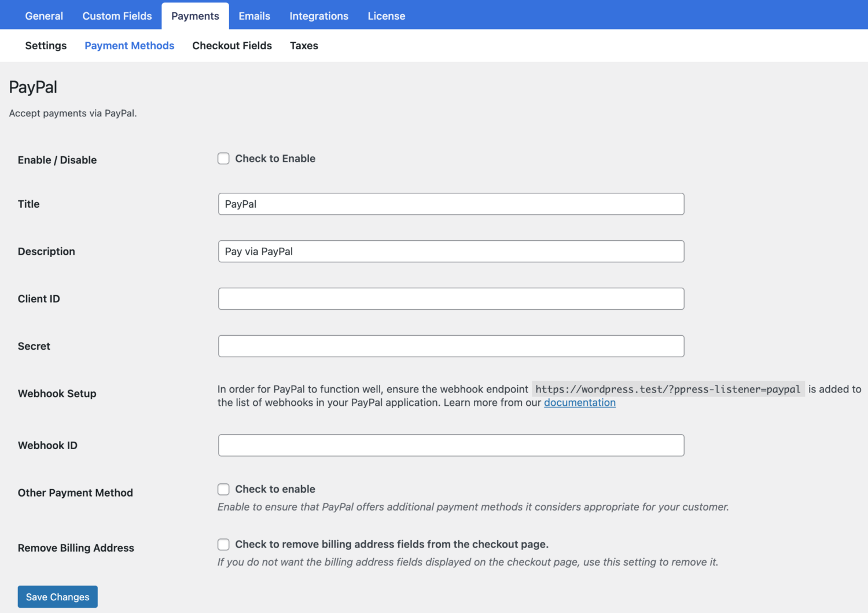Open the Settings sub-tab

(46, 45)
